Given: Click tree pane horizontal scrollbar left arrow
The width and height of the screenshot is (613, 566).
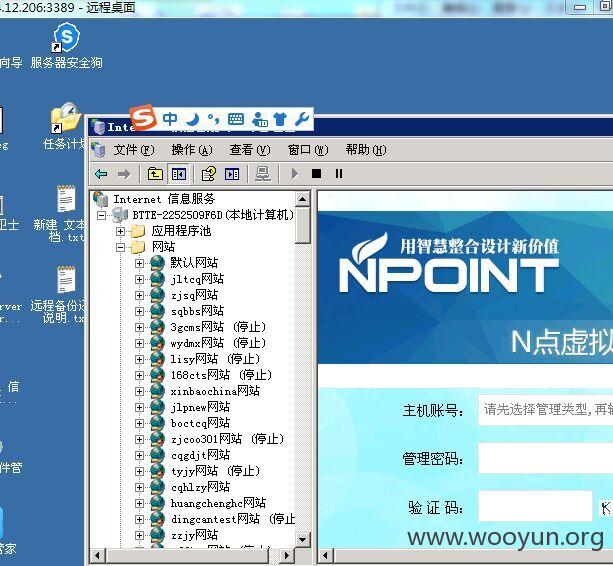Looking at the screenshot, I should pos(98,555).
